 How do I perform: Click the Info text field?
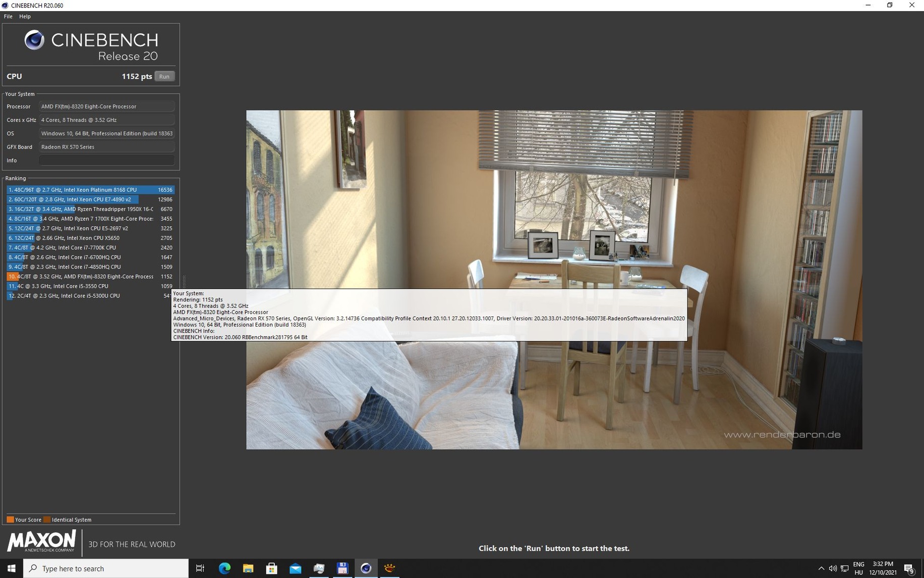[x=107, y=161]
